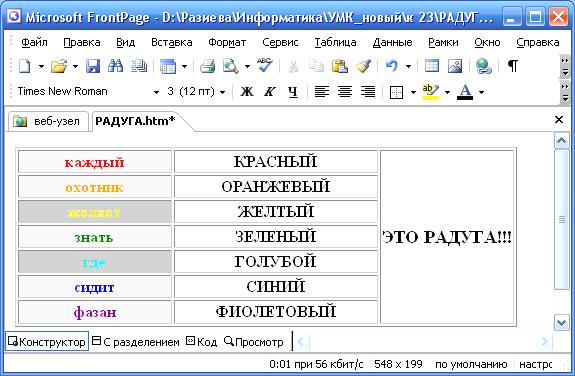The height and width of the screenshot is (376, 575).
Task: Open the Файл menu
Action: pyautogui.click(x=34, y=42)
